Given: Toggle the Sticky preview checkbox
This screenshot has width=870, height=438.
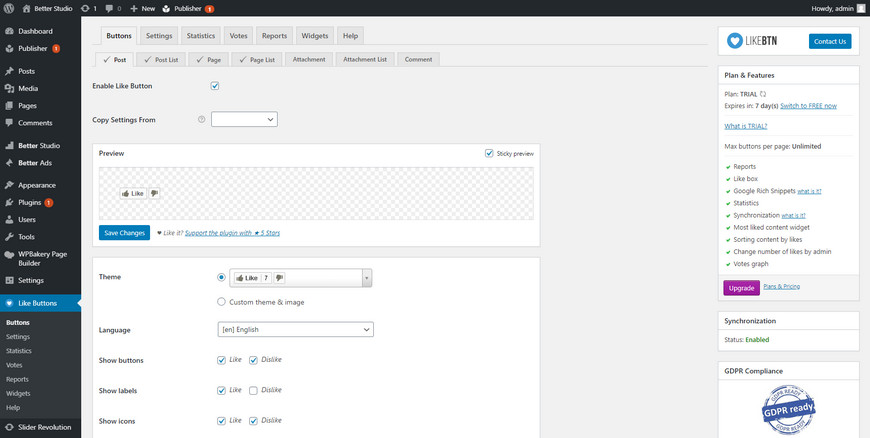Looking at the screenshot, I should click(x=489, y=153).
